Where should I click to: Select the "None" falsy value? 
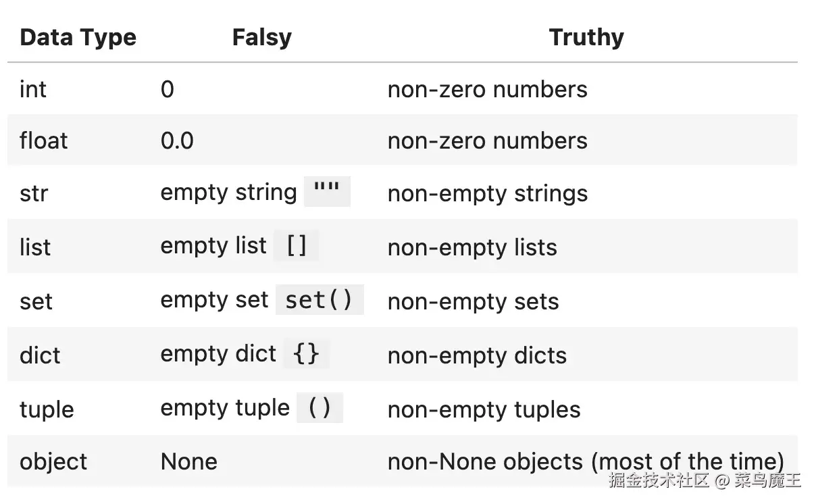(189, 462)
